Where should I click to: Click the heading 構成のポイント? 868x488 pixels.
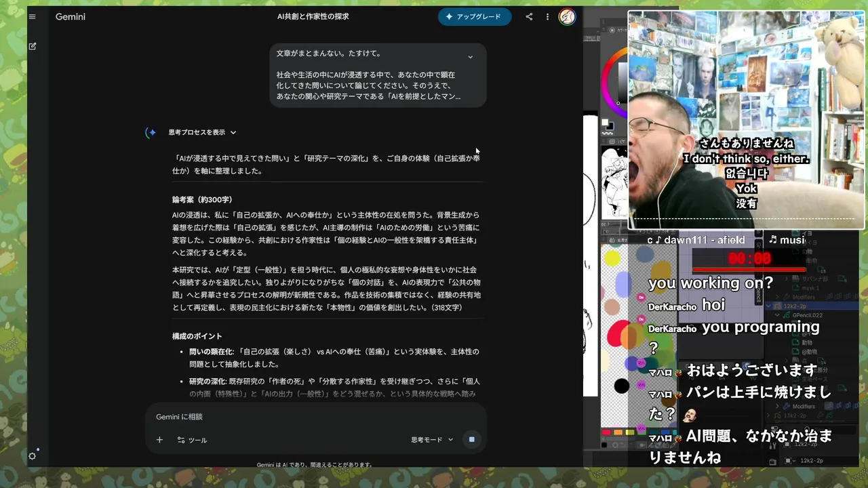coord(197,336)
